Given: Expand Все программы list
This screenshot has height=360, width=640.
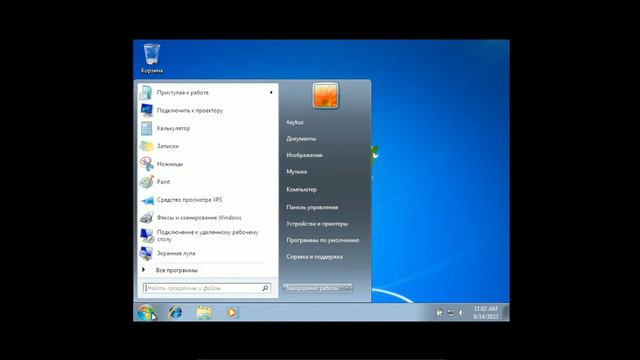Looking at the screenshot, I should [x=208, y=270].
